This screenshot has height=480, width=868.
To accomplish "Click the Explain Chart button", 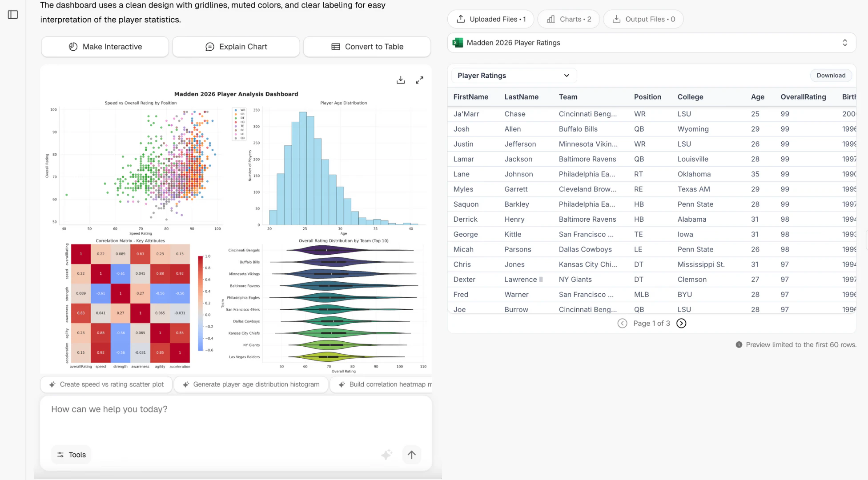I will (x=236, y=47).
